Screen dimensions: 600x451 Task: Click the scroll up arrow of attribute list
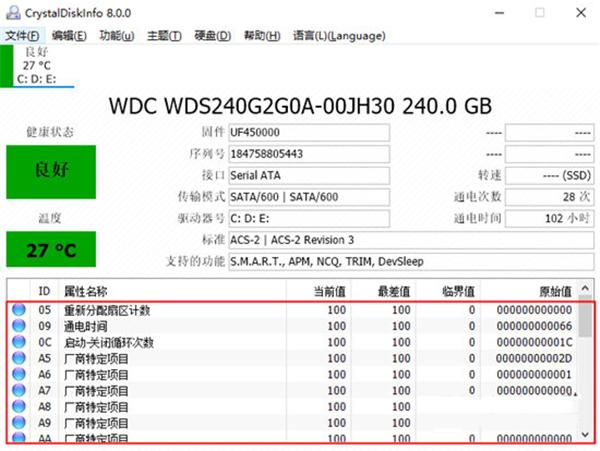[585, 288]
